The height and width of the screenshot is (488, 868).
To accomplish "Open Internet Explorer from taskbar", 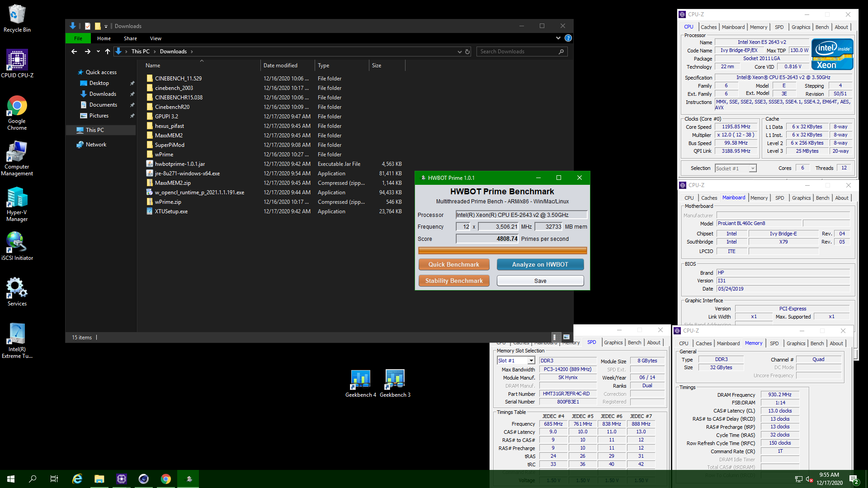I will click(77, 479).
